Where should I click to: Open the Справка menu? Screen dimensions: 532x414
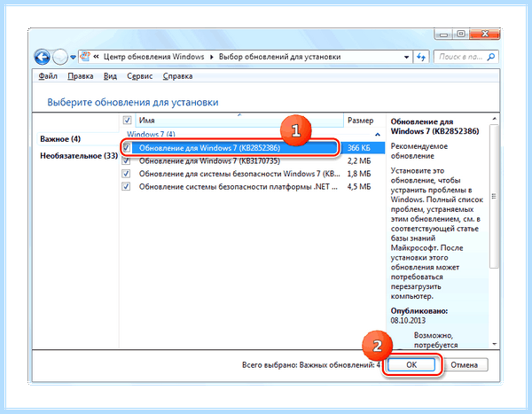point(178,76)
